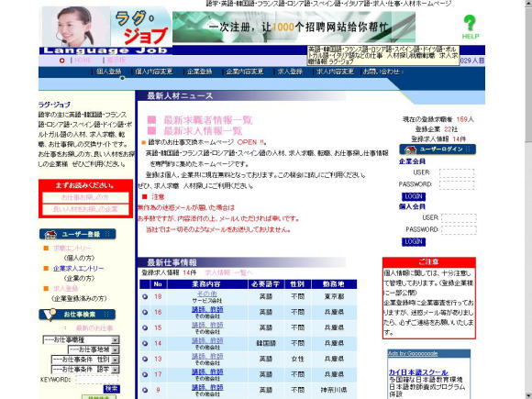Open 求人登録 in the top navigation bar
The image size is (532, 399).
[x=290, y=72]
